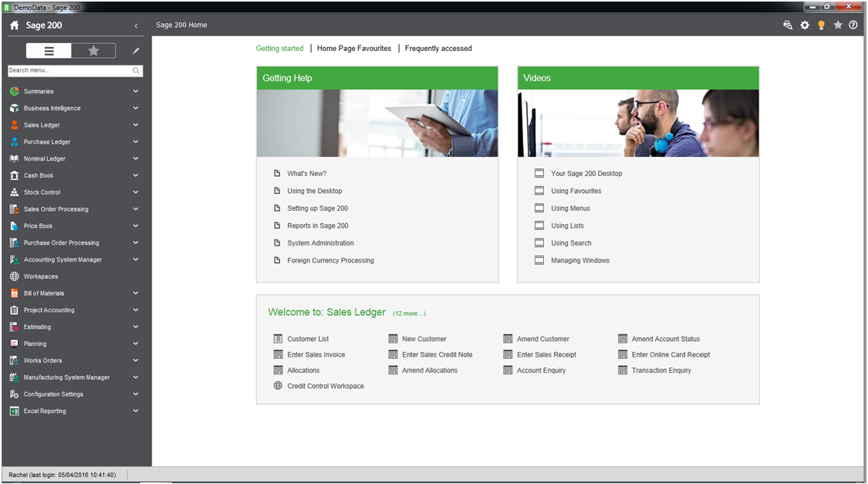
Task: Click the Sales Order Processing icon
Action: 15,209
